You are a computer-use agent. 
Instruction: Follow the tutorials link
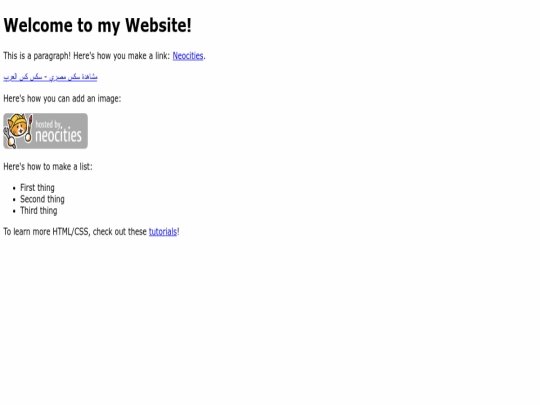[x=163, y=232]
